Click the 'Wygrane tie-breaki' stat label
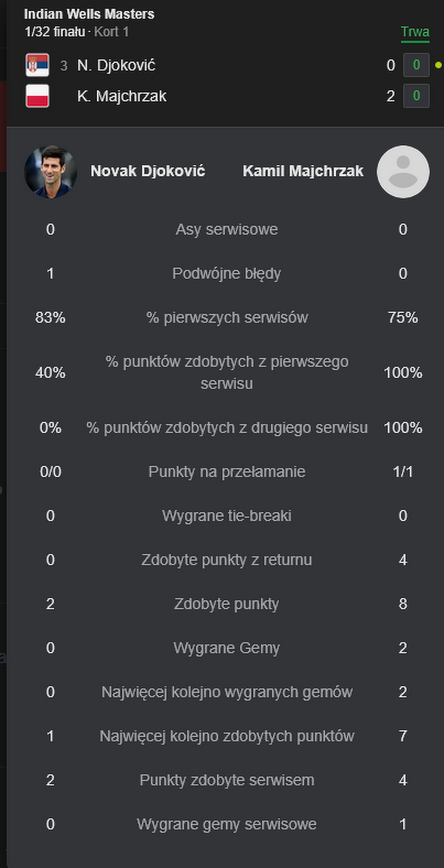Screen dimensions: 444x868 coord(226,516)
